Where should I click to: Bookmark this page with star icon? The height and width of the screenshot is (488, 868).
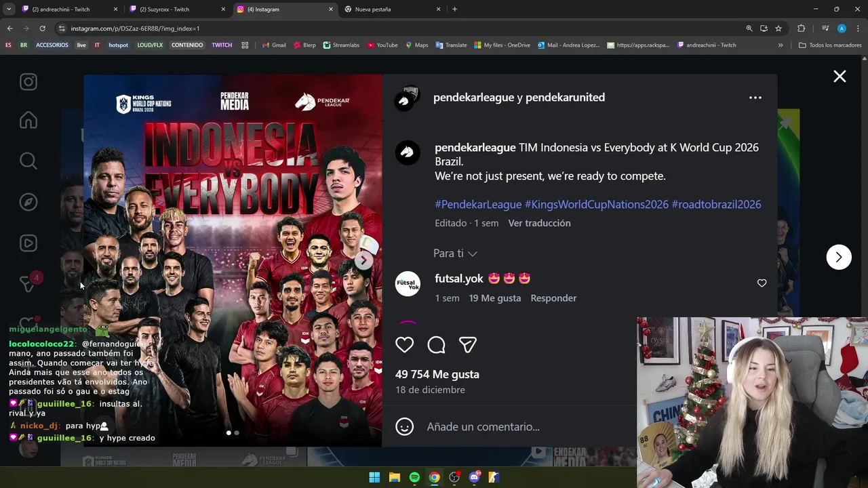click(x=778, y=28)
